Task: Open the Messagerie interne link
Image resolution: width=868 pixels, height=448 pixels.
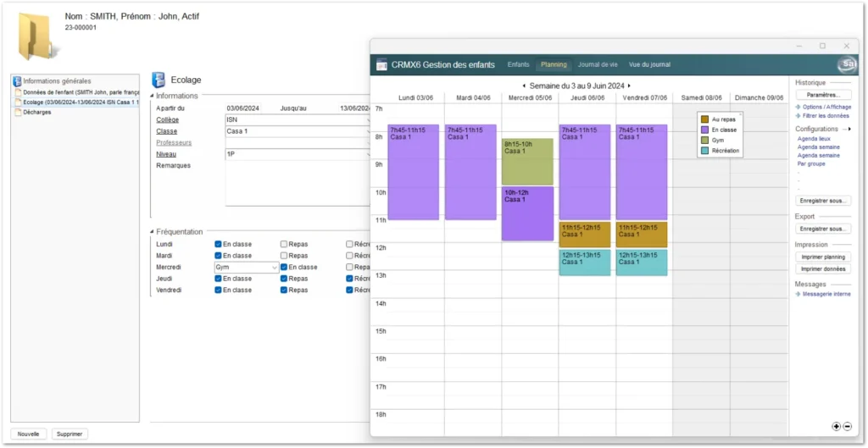Action: 826,294
